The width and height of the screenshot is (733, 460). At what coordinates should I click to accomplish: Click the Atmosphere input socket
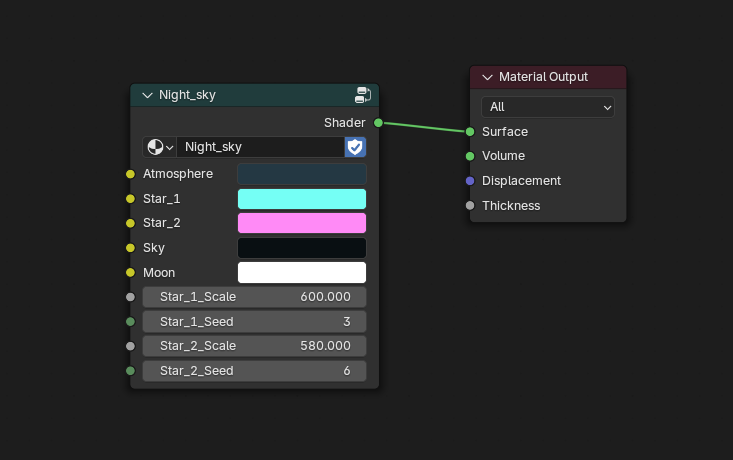pyautogui.click(x=130, y=174)
